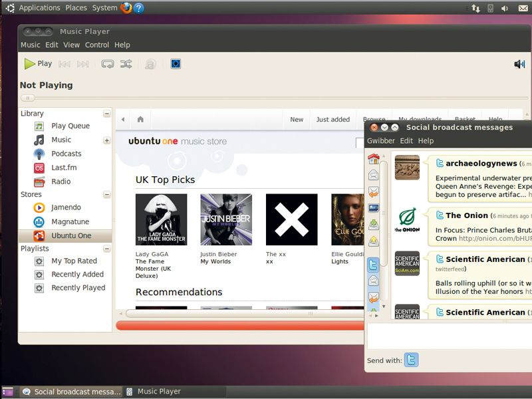
Task: Open Gwibber's Edit menu
Action: tap(406, 141)
